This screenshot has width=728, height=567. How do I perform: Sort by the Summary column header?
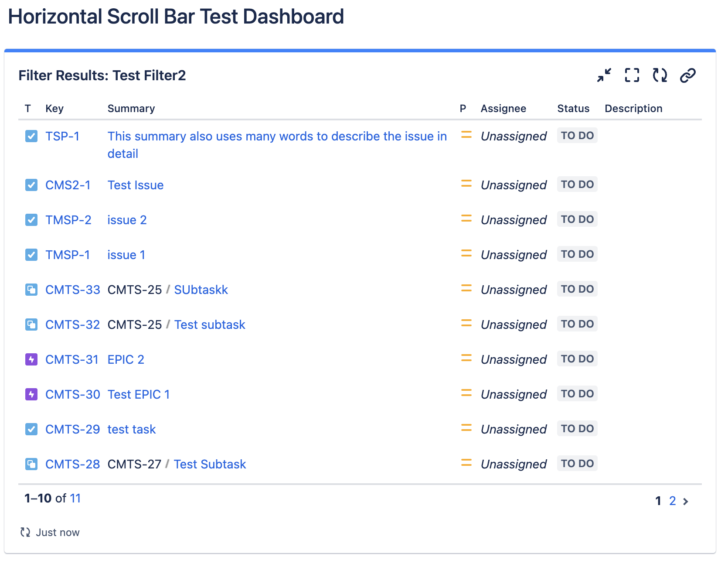131,109
